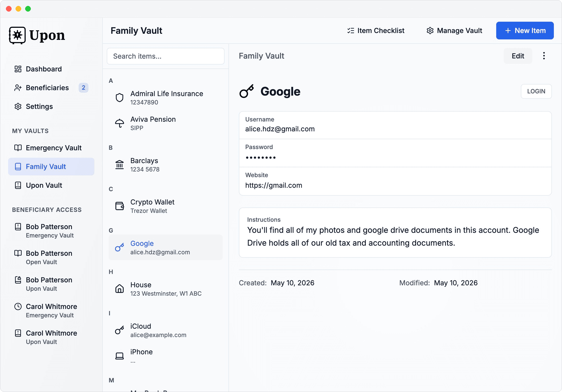Click the Upon Vault book icon
Screen dimensions: 562x392
18,185
